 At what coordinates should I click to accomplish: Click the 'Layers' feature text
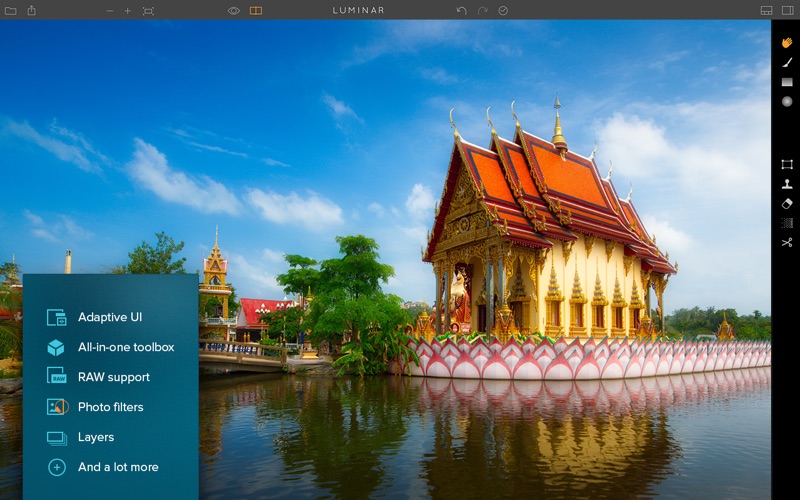click(96, 437)
